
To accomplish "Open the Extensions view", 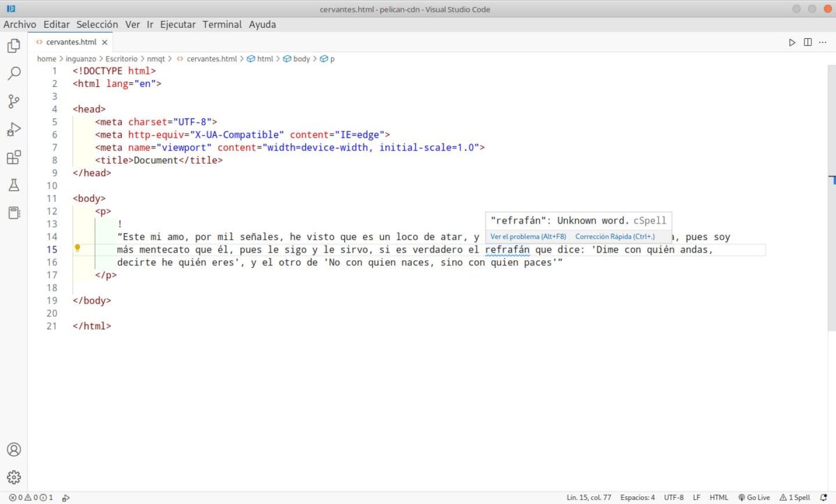I will coord(14,157).
